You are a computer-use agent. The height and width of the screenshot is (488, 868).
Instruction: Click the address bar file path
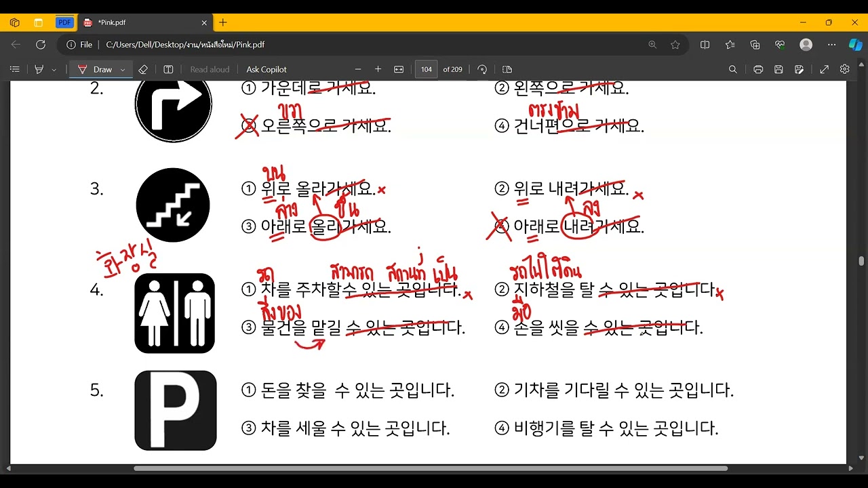pos(185,45)
